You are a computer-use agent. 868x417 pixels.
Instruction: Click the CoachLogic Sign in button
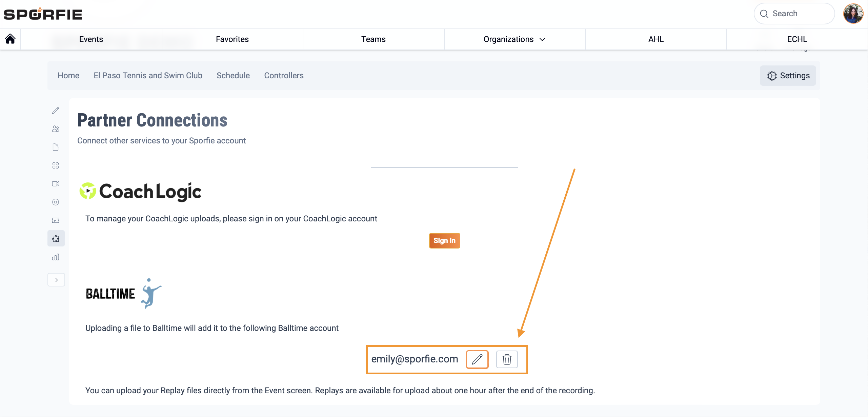coord(444,241)
